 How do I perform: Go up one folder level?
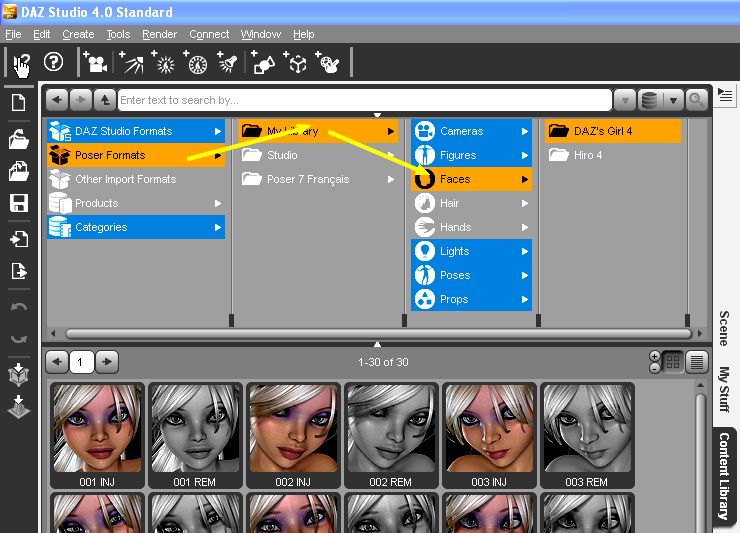pos(105,100)
